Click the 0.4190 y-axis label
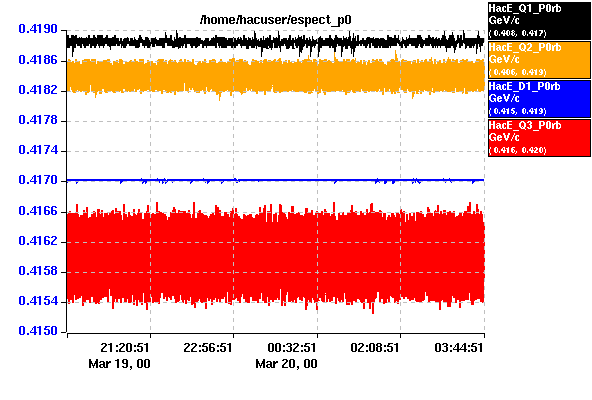The height and width of the screenshot is (400, 592). (38, 29)
